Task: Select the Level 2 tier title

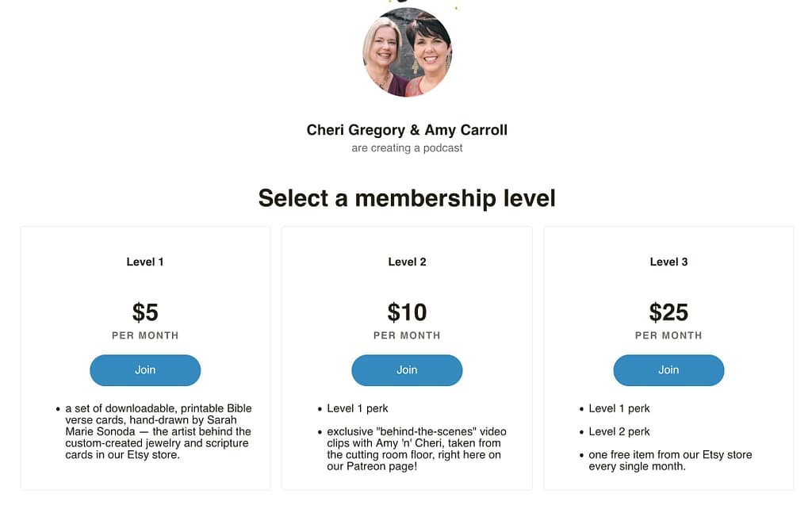Action: pos(407,262)
